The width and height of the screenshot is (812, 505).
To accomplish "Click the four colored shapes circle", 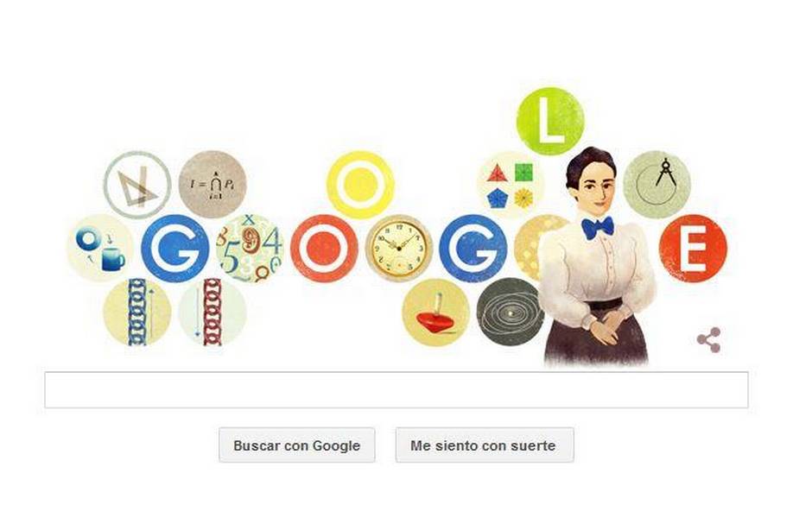I will [510, 185].
